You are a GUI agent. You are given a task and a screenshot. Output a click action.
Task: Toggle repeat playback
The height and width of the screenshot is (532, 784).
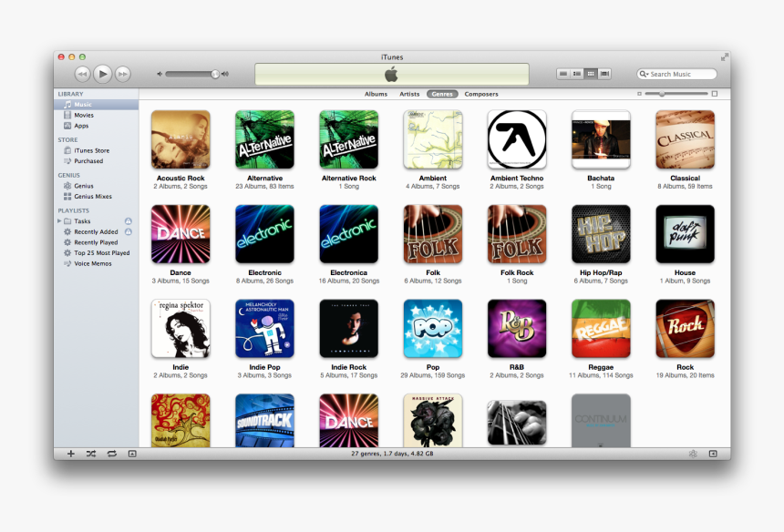111,454
